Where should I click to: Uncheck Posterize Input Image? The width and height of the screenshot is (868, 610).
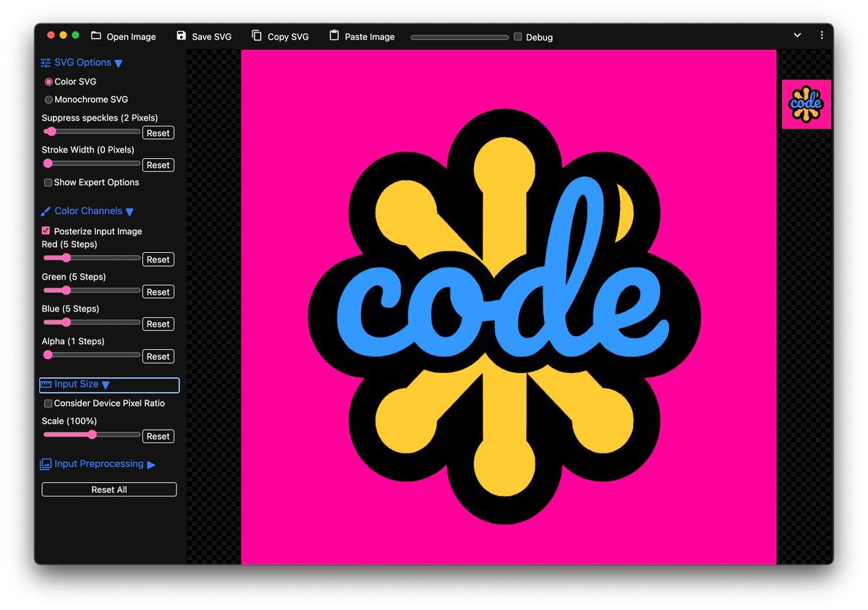pos(46,231)
